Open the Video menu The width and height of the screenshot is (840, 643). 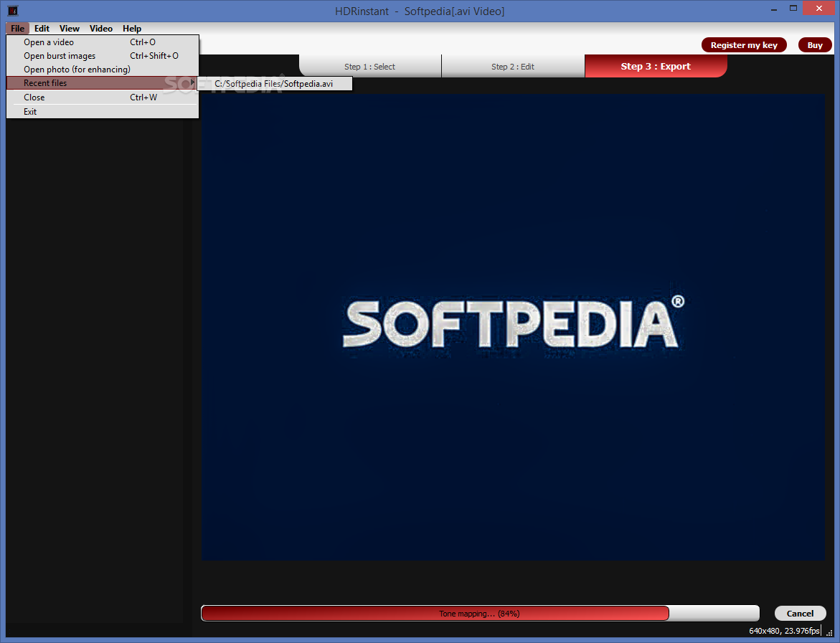(100, 29)
